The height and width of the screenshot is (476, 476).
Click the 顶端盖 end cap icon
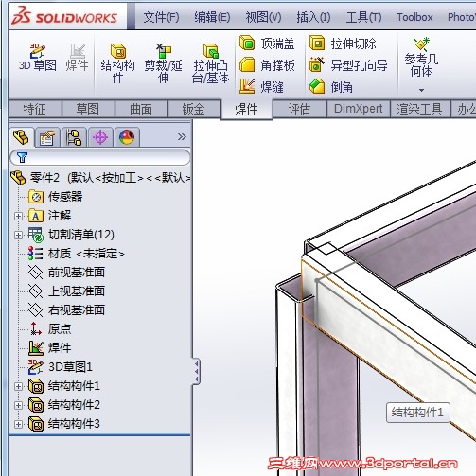tap(247, 44)
